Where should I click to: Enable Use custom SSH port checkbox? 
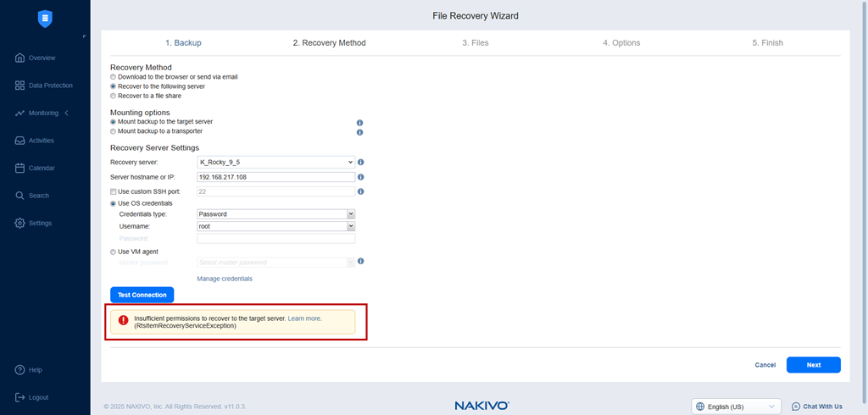113,191
